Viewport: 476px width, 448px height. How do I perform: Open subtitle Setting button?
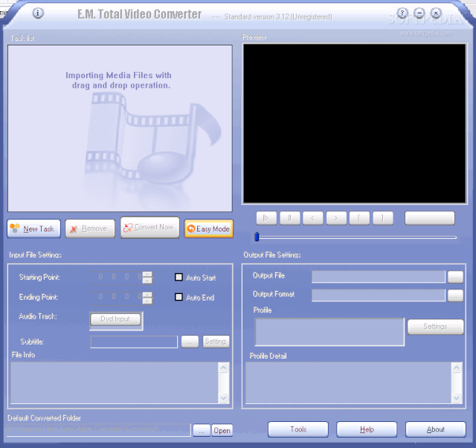[216, 342]
